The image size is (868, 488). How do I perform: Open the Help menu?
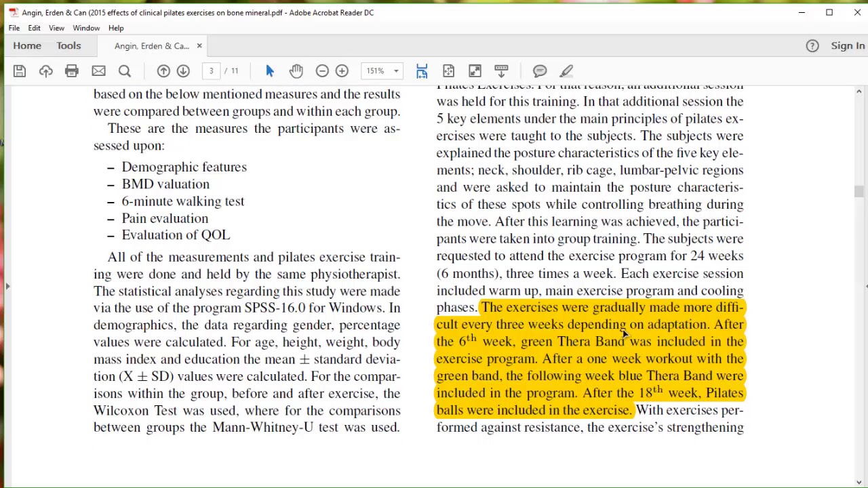pos(116,28)
